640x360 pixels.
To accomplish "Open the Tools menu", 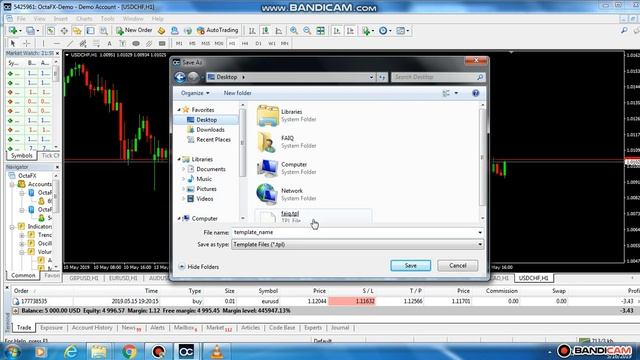I will point(107,18).
